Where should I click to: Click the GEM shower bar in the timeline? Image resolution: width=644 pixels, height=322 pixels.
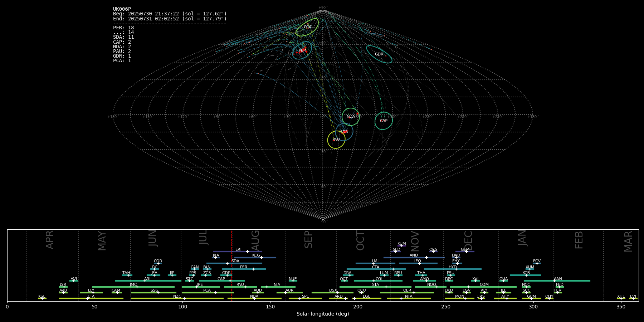point(465,252)
